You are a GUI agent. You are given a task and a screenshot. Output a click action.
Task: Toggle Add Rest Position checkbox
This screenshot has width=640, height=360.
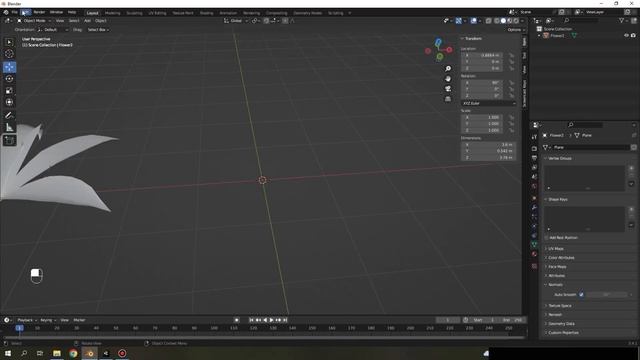[x=547, y=238]
